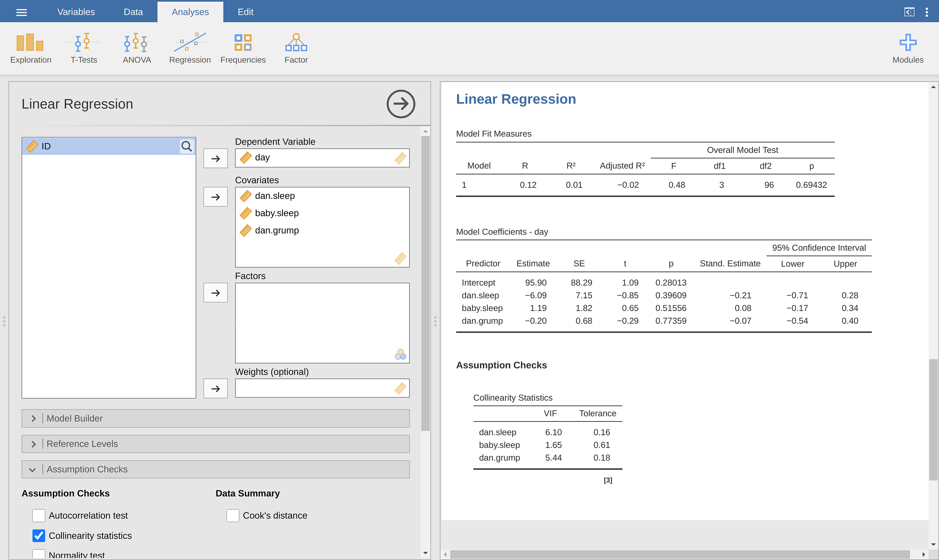Click the results horizontal scrollbar

pyautogui.click(x=680, y=554)
